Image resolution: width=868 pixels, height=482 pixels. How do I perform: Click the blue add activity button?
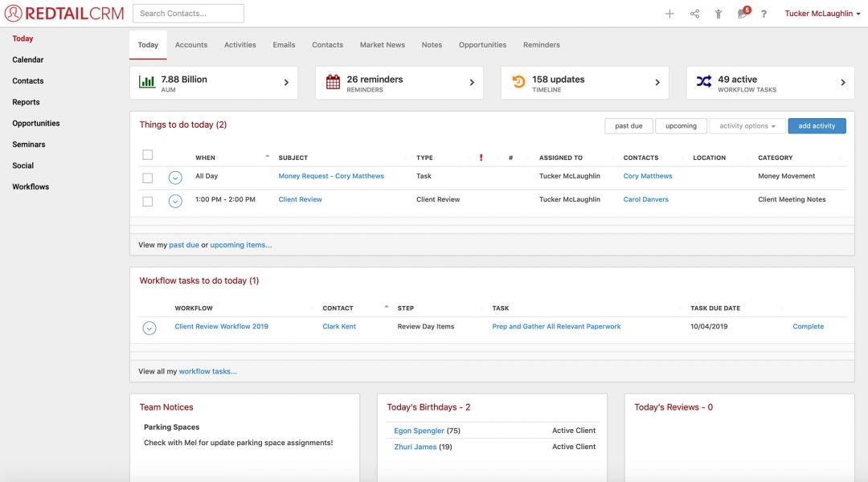817,125
